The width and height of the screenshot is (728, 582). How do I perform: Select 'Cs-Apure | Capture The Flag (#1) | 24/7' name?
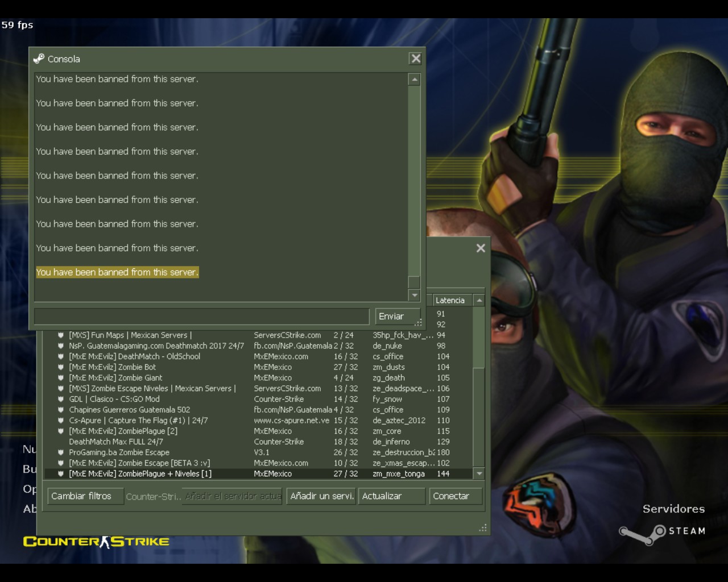pyautogui.click(x=139, y=421)
